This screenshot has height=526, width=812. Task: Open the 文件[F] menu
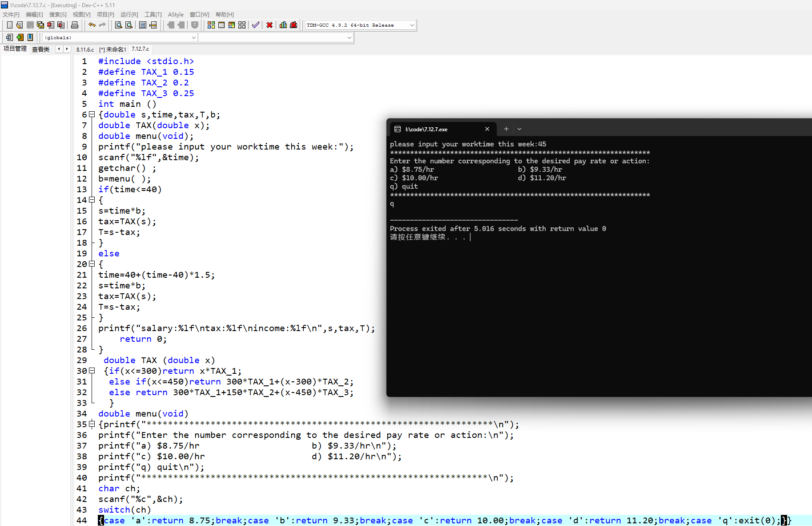pyautogui.click(x=11, y=14)
